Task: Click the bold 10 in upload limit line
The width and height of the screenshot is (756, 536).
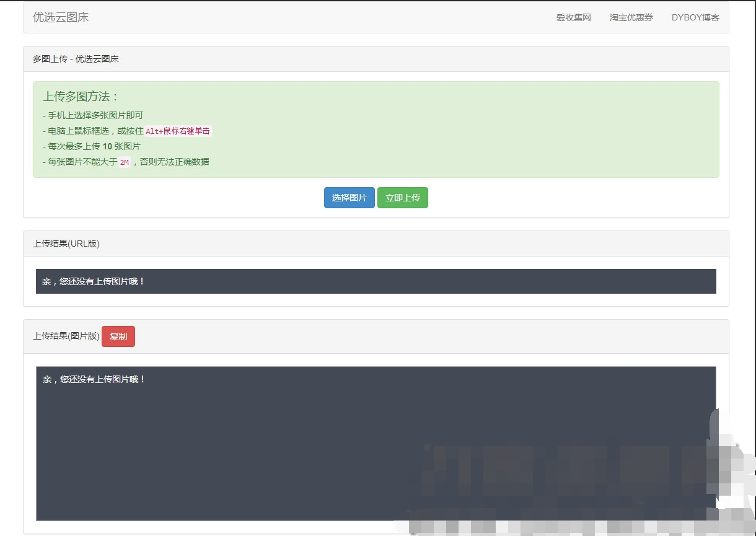Action: pos(107,146)
